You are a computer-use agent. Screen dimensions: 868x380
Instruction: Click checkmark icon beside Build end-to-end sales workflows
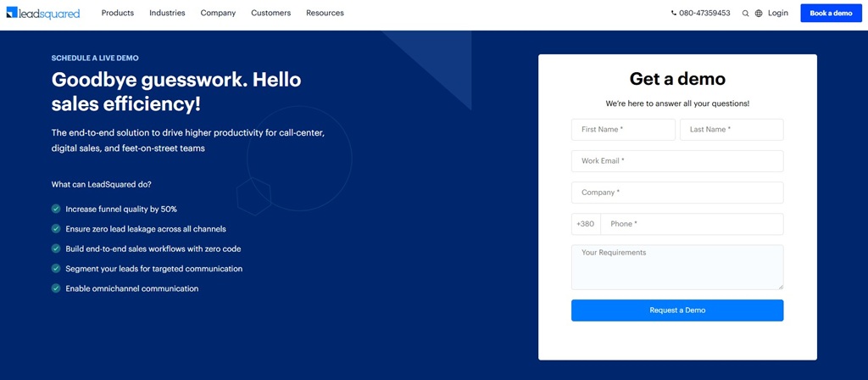[56, 249]
